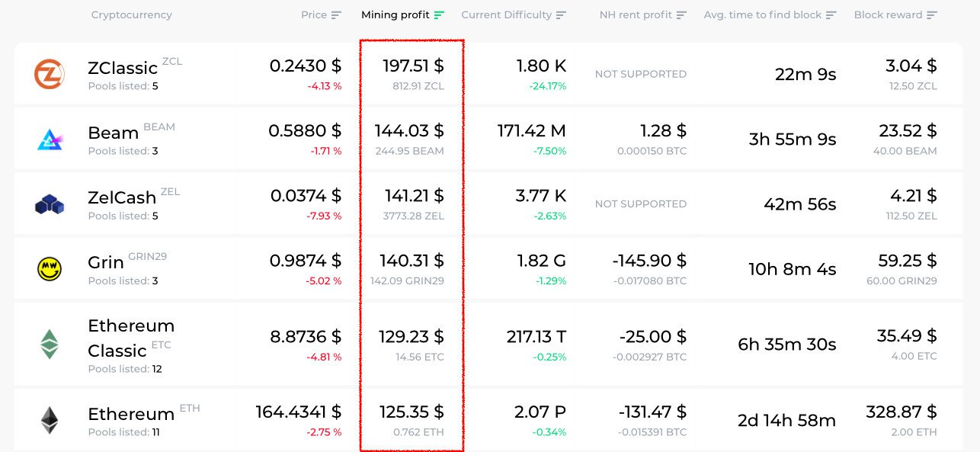This screenshot has height=452, width=980.
Task: Click difficulty value 2.07 P
Action: [540, 412]
